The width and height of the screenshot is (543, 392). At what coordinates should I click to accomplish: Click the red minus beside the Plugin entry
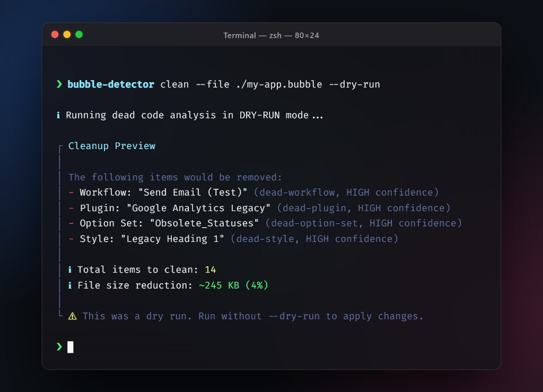click(x=71, y=208)
